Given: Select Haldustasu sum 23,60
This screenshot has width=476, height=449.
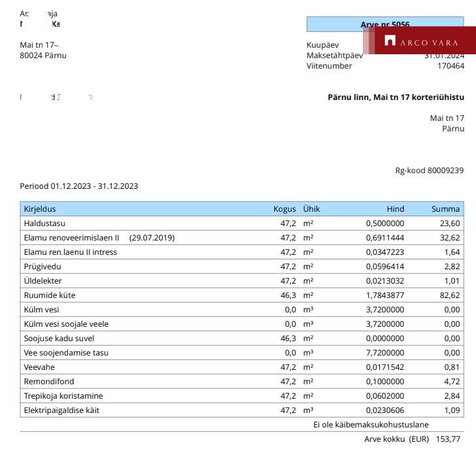Looking at the screenshot, I should [x=450, y=224].
